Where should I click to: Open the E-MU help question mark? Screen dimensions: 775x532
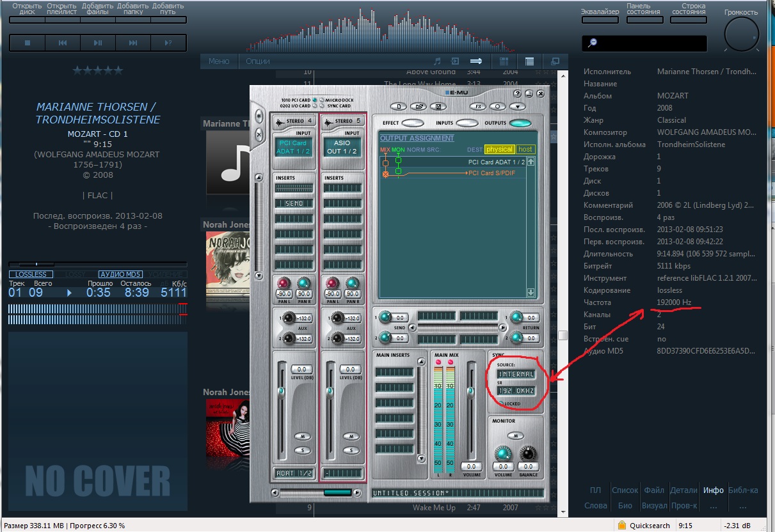click(517, 93)
